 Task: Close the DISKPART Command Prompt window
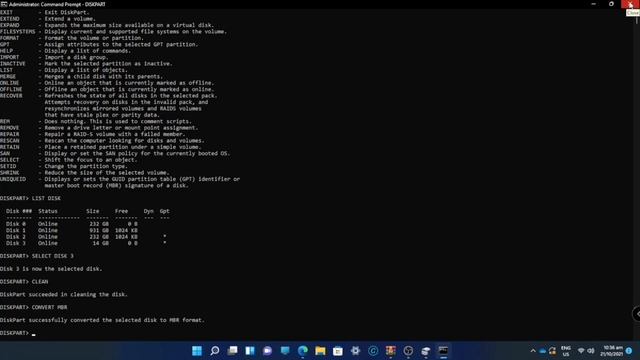click(630, 4)
